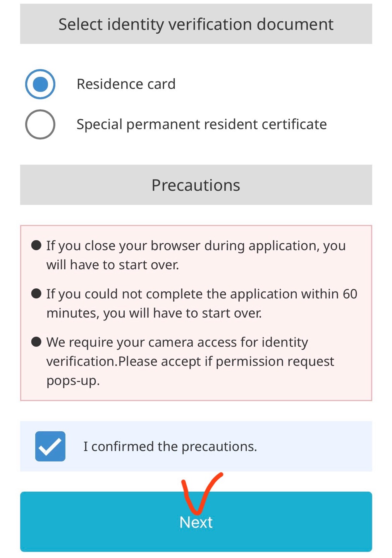
Task: Tap the Next button
Action: point(196,522)
